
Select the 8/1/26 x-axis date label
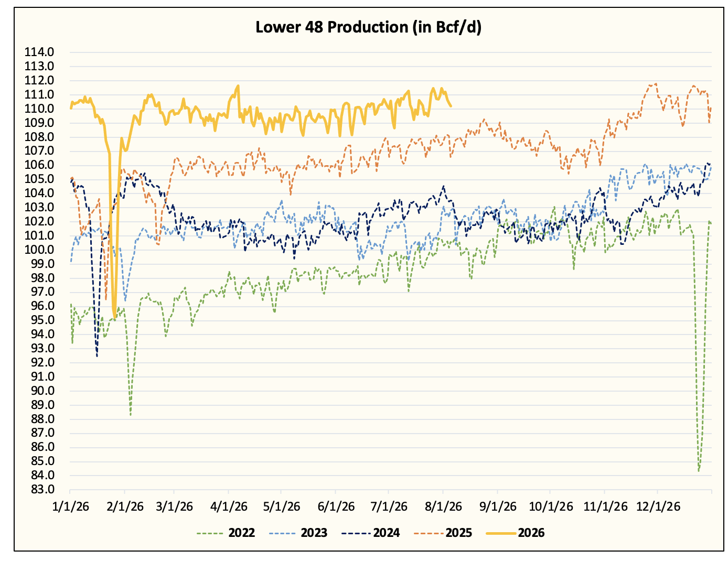(x=443, y=506)
